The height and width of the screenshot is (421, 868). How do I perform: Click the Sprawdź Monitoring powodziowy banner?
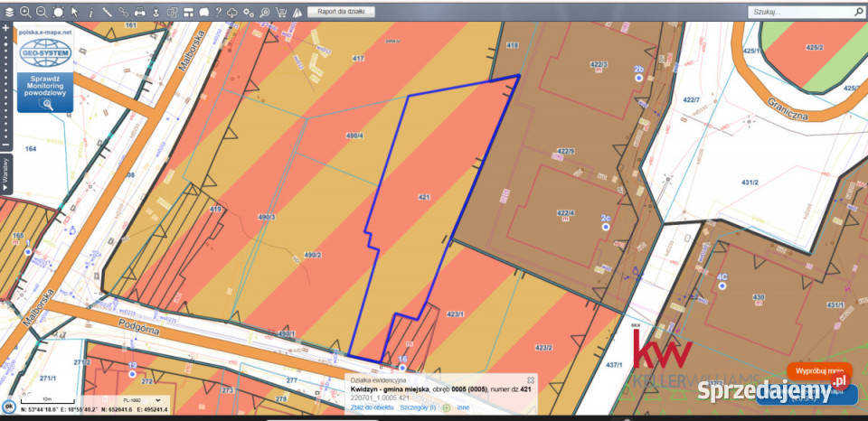(x=45, y=86)
